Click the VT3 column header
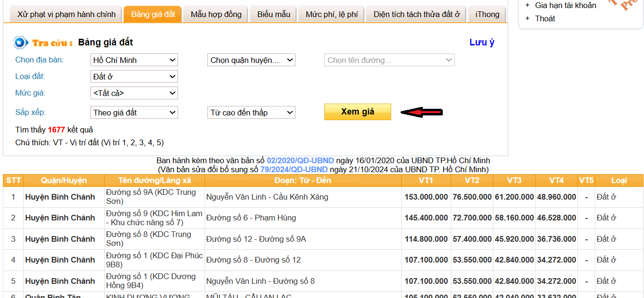 pyautogui.click(x=514, y=181)
